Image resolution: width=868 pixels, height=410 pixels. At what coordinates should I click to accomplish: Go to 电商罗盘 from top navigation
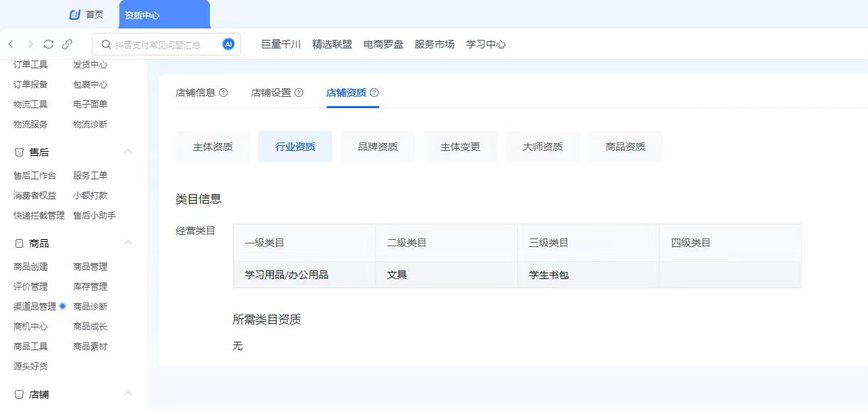coord(383,44)
